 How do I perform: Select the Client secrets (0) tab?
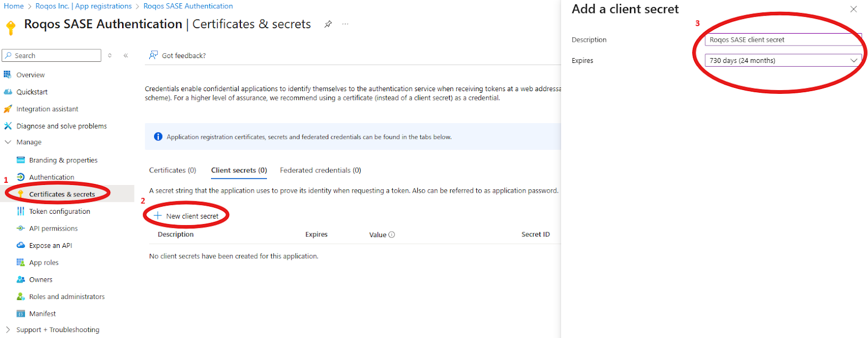239,170
